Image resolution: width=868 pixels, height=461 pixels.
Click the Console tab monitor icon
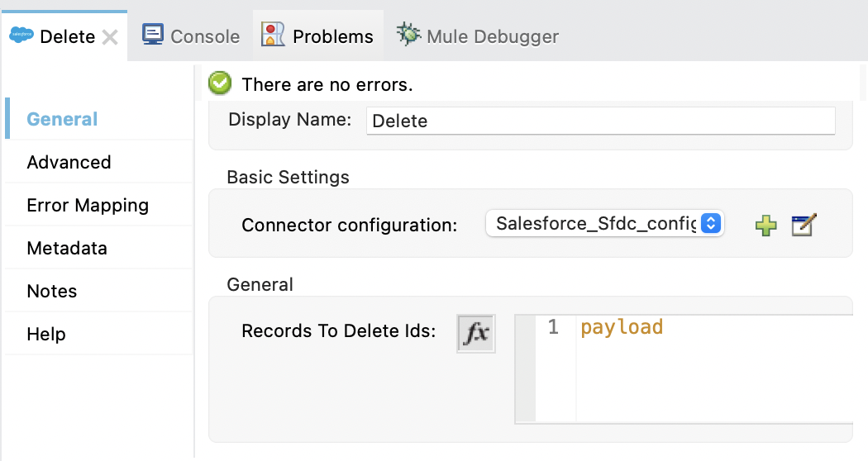[153, 36]
